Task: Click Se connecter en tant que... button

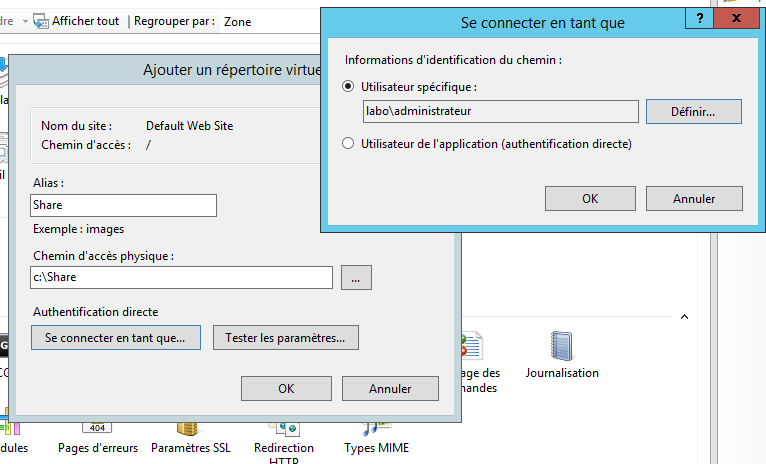Action: [115, 338]
